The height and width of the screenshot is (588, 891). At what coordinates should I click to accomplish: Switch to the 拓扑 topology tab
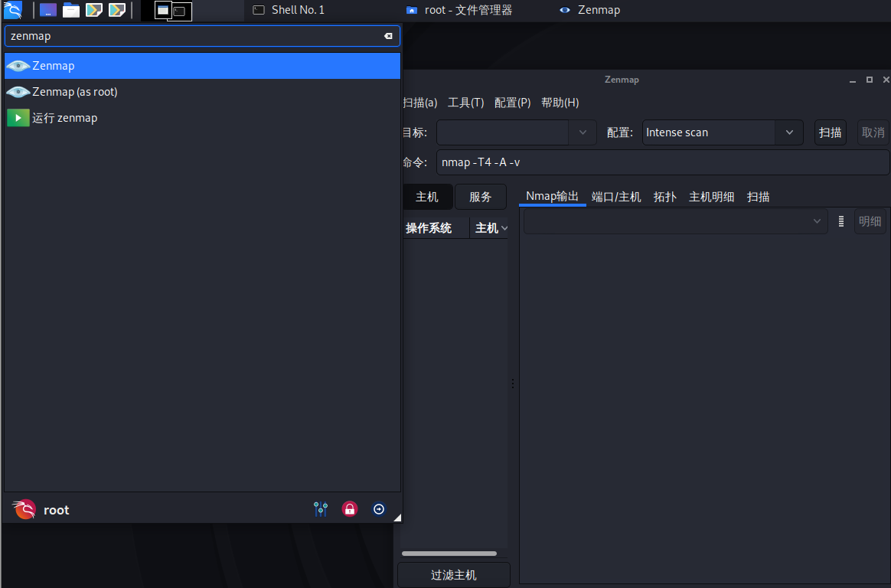[x=664, y=197]
